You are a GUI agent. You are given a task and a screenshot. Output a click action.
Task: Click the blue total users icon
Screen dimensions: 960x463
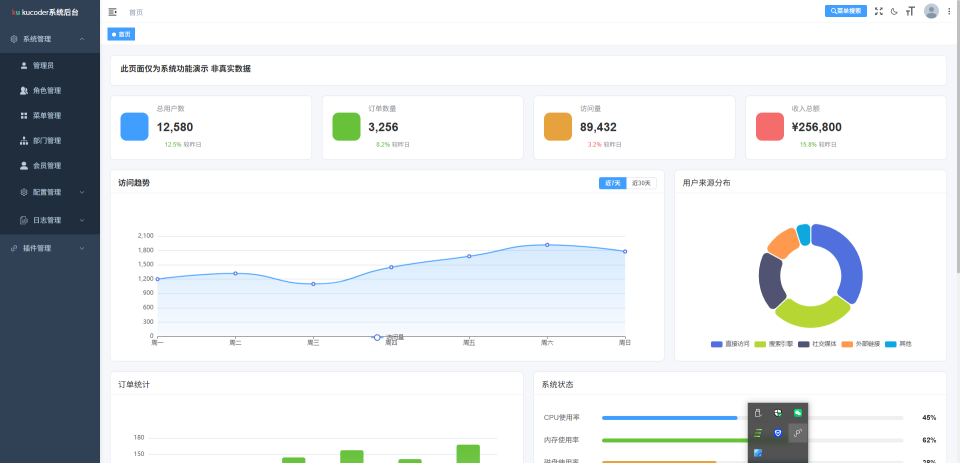coord(134,127)
